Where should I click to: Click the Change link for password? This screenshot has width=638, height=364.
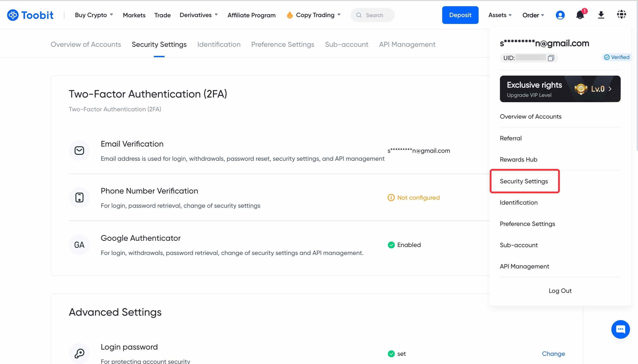pos(553,354)
